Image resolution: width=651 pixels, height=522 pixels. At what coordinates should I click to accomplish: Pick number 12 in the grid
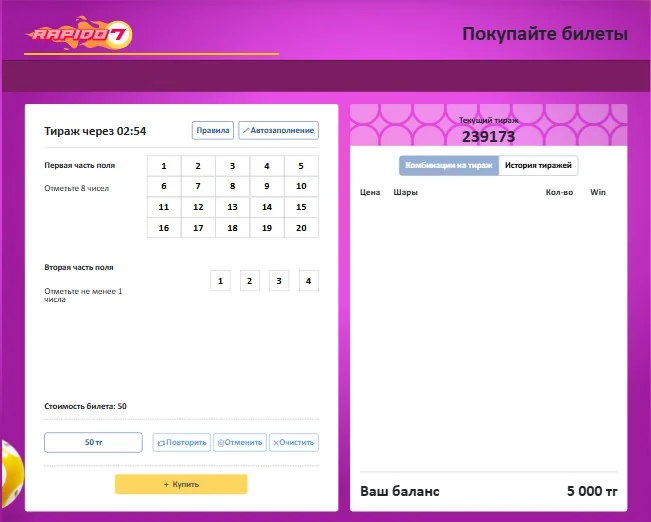coord(198,207)
